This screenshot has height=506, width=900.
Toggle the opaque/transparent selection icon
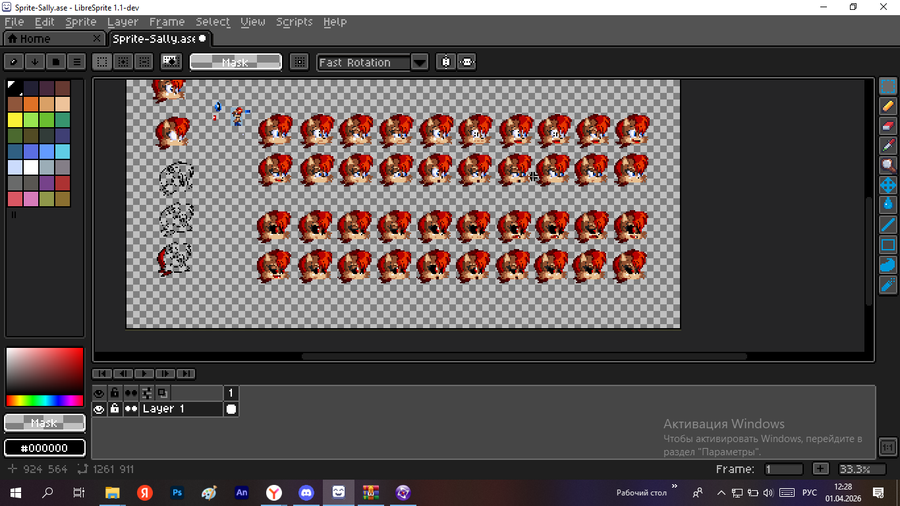click(x=171, y=62)
